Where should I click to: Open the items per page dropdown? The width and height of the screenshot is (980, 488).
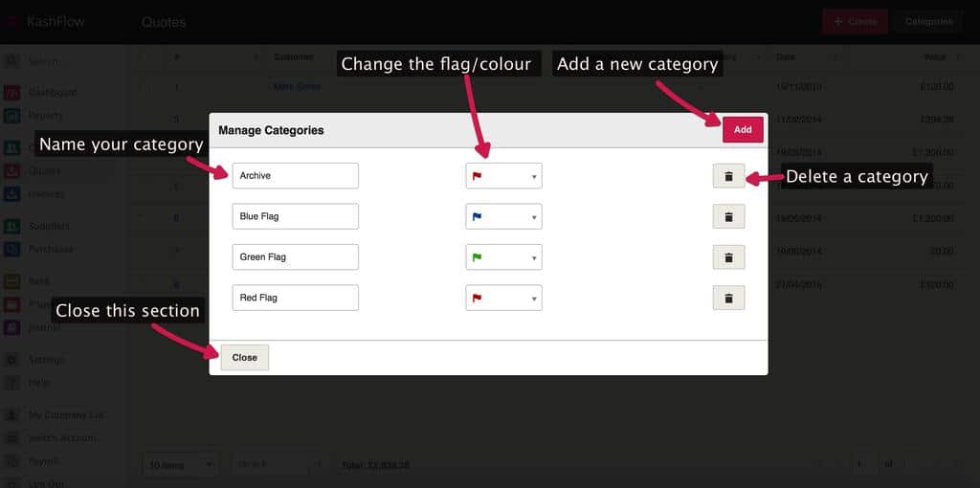click(181, 465)
